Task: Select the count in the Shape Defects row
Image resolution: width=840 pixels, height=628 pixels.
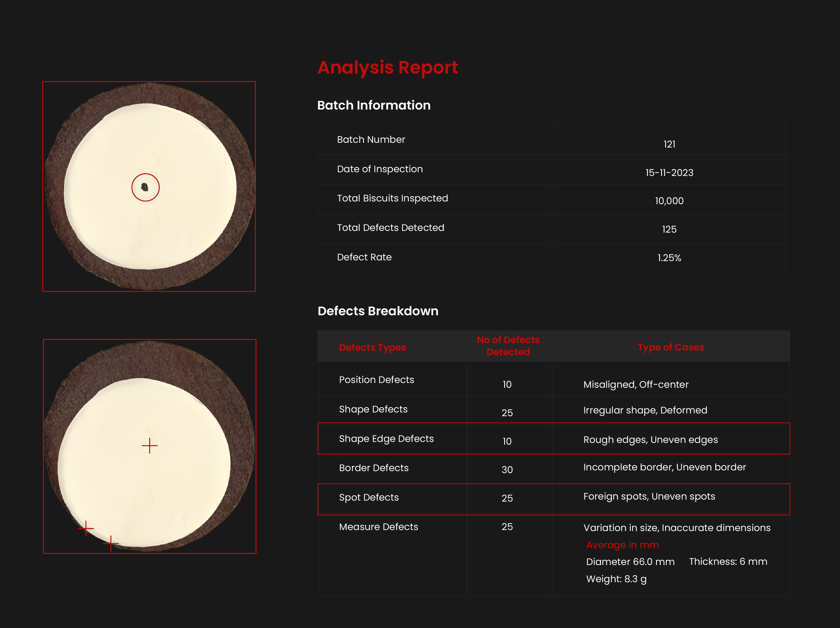Action: tap(507, 413)
